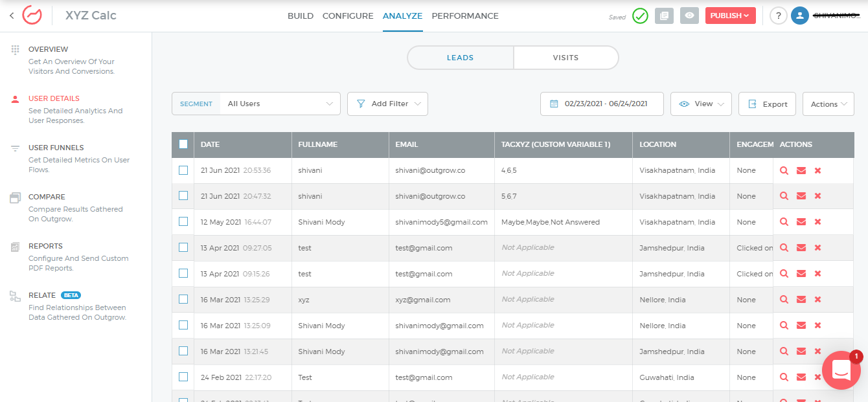View details of 12 May 2021 lead

pos(784,222)
